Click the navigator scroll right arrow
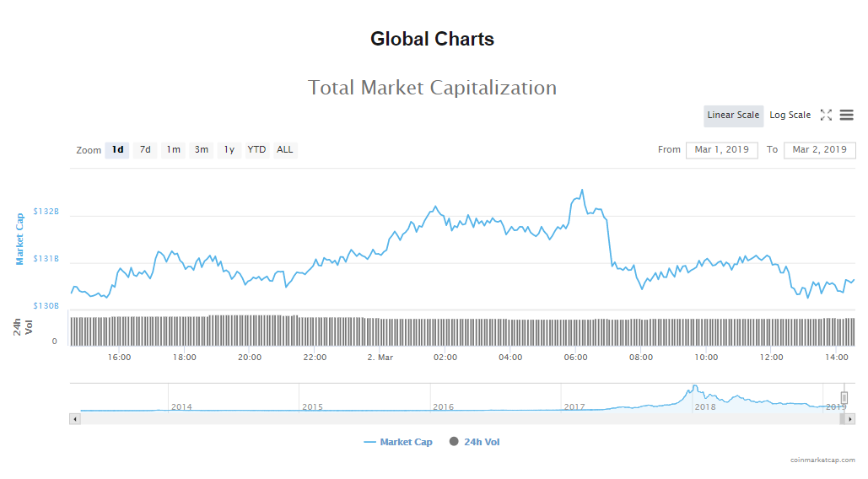This screenshot has height=479, width=868. point(849,419)
